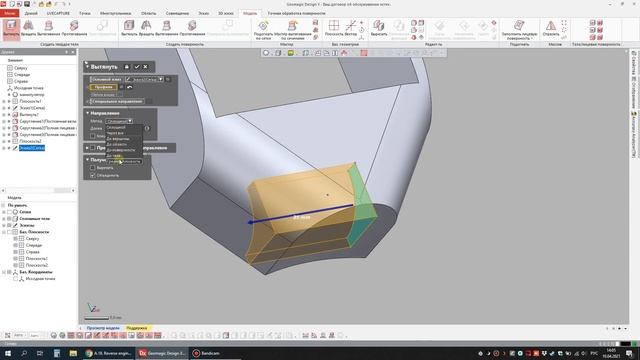
Task: Accept the Вытянуть operation with checkmark
Action: point(137,67)
